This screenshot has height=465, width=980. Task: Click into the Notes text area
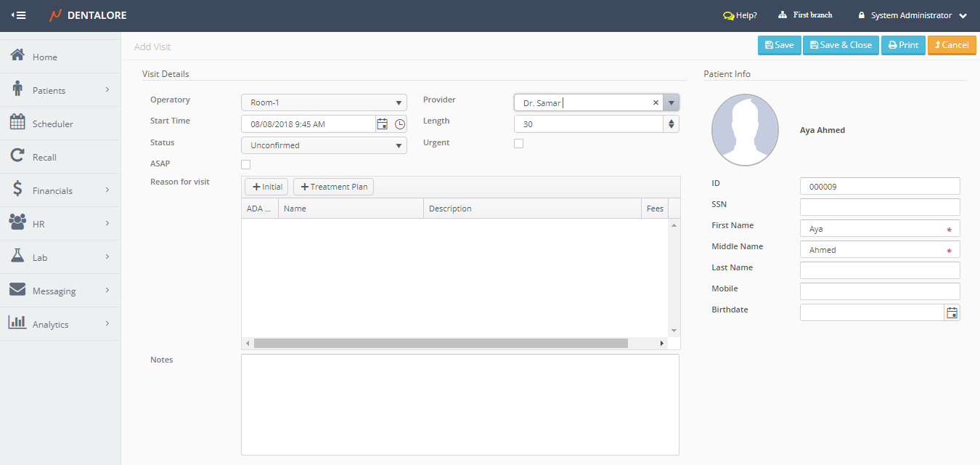(x=460, y=404)
